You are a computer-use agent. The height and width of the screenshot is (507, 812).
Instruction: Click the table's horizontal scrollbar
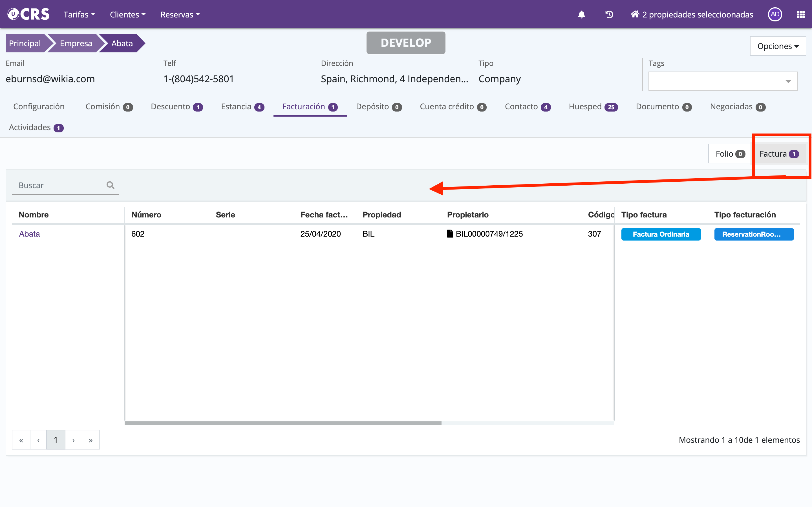283,423
